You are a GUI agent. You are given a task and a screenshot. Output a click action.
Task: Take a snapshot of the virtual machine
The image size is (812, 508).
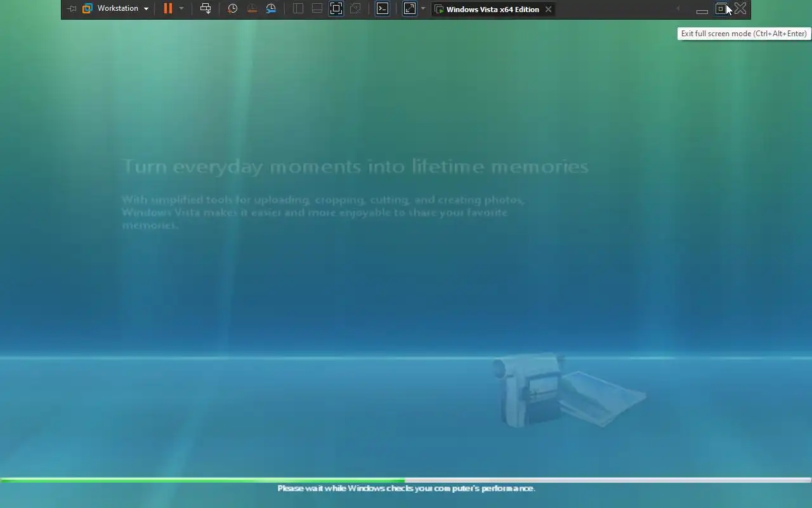point(233,9)
